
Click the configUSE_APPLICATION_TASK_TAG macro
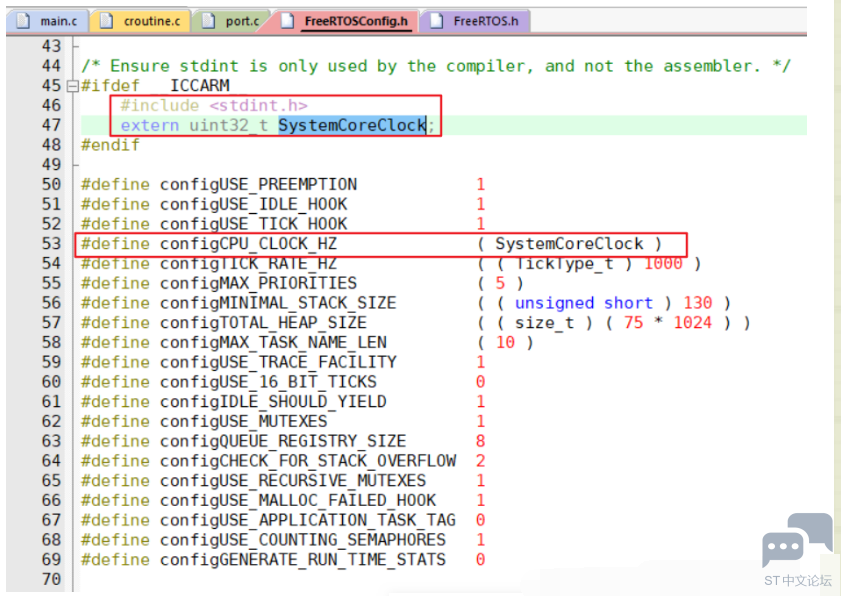308,520
